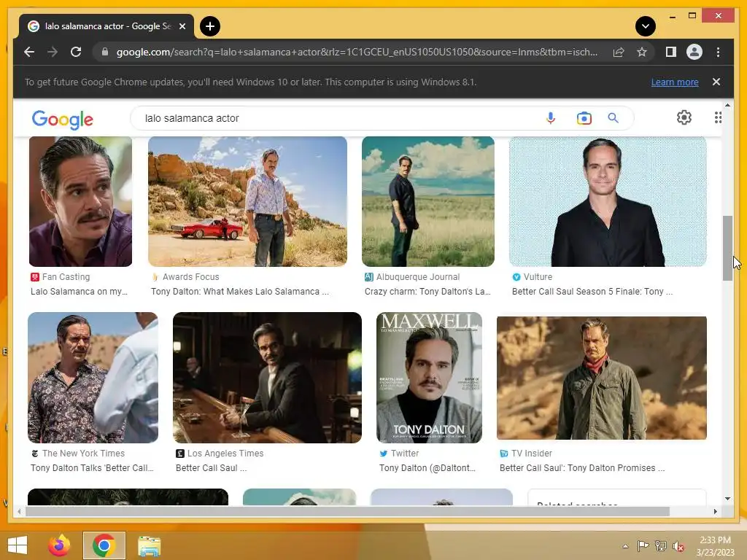The width and height of the screenshot is (747, 560).
Task: Click the Vulture source label
Action: pyautogui.click(x=538, y=276)
